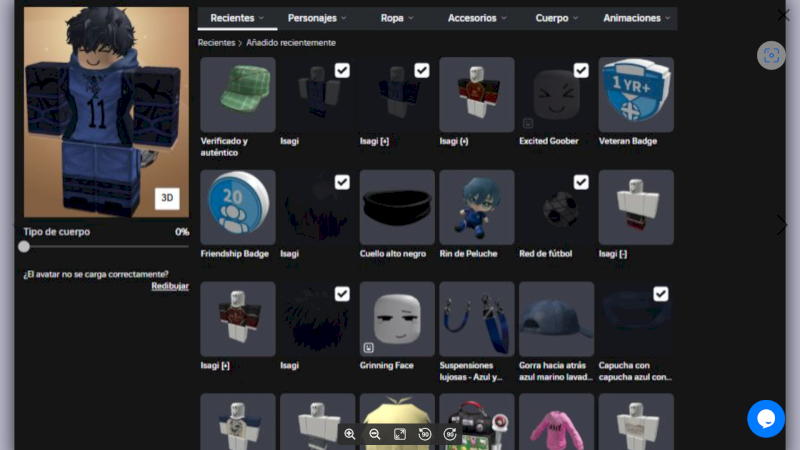Uncheck the Isagi hair in the Grinning Face row
Image resolution: width=800 pixels, height=450 pixels.
[x=342, y=294]
